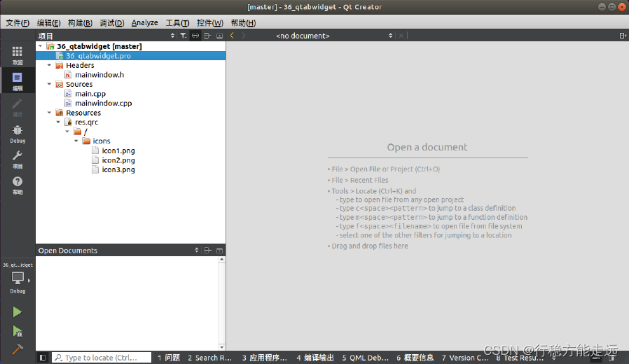Click Open Documents scrollbar up arrow
Screen dimensions: 629x364
(x=222, y=260)
